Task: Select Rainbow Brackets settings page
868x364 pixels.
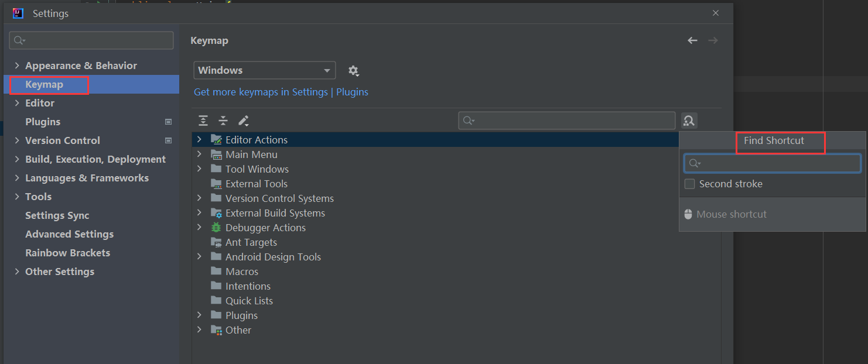Action: point(67,253)
